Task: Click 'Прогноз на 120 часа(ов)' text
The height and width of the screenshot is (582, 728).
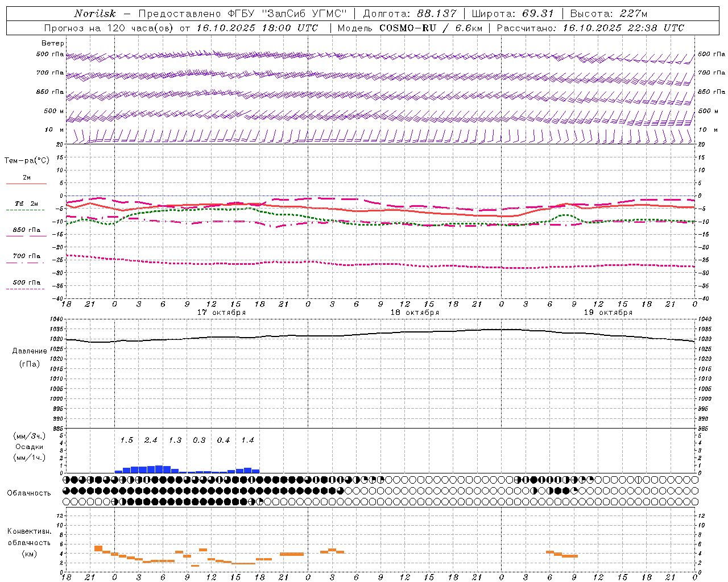Action: tap(109, 28)
